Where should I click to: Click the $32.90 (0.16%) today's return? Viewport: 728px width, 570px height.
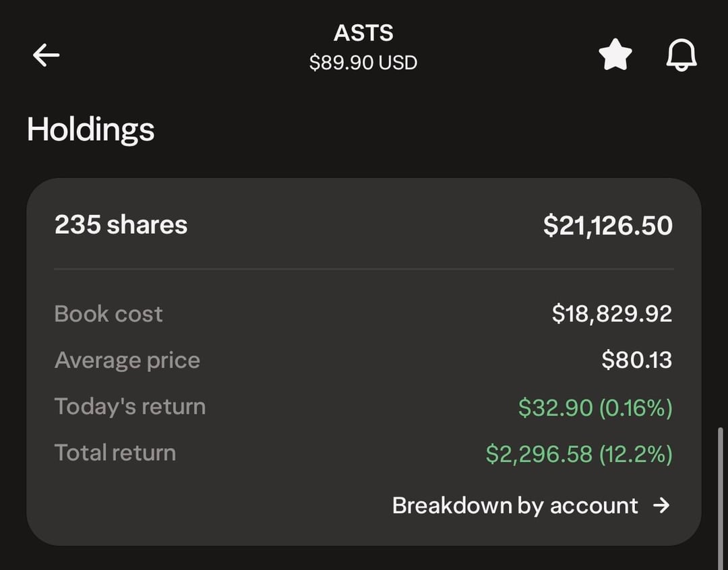pos(595,408)
